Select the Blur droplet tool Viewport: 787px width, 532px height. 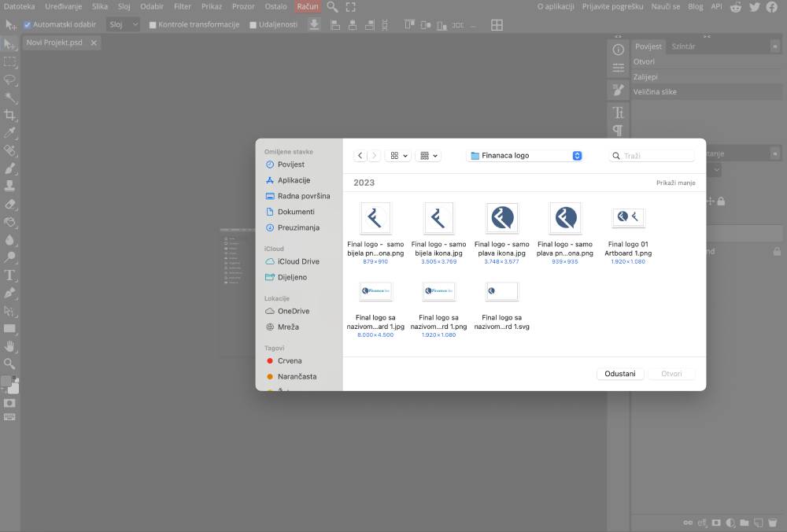click(9, 239)
